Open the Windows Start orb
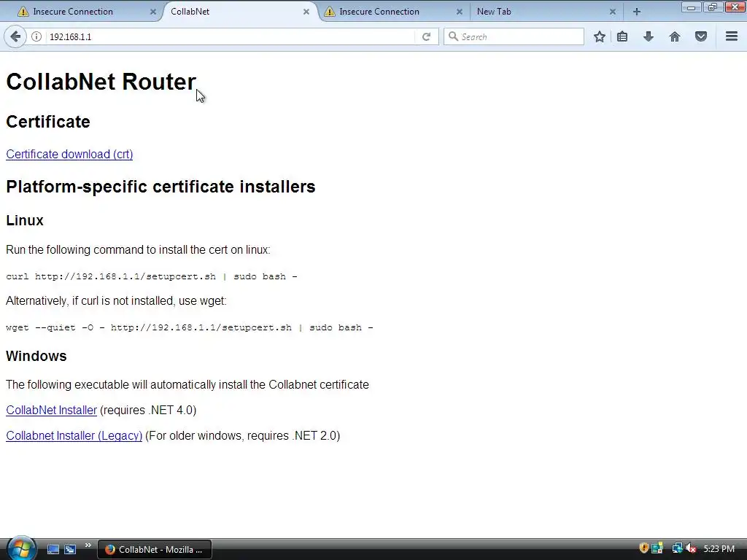Viewport: 747px width, 560px height. 21,549
